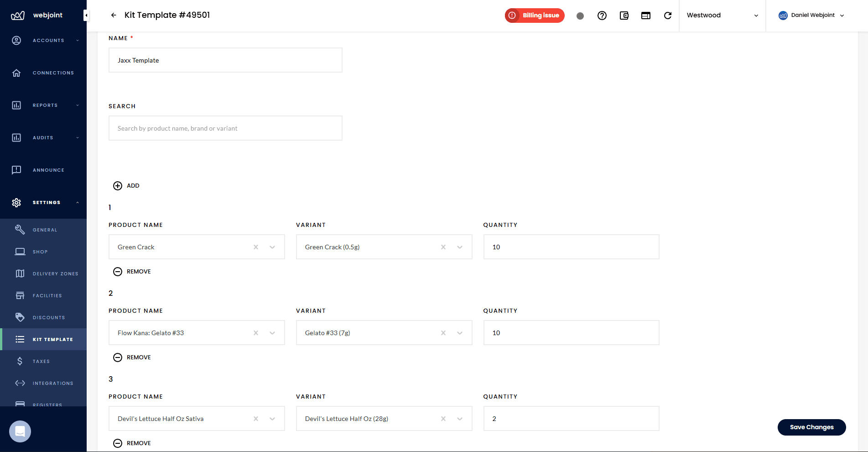Click the back arrow next to Kit Template #49501
The width and height of the screenshot is (868, 452).
[113, 15]
